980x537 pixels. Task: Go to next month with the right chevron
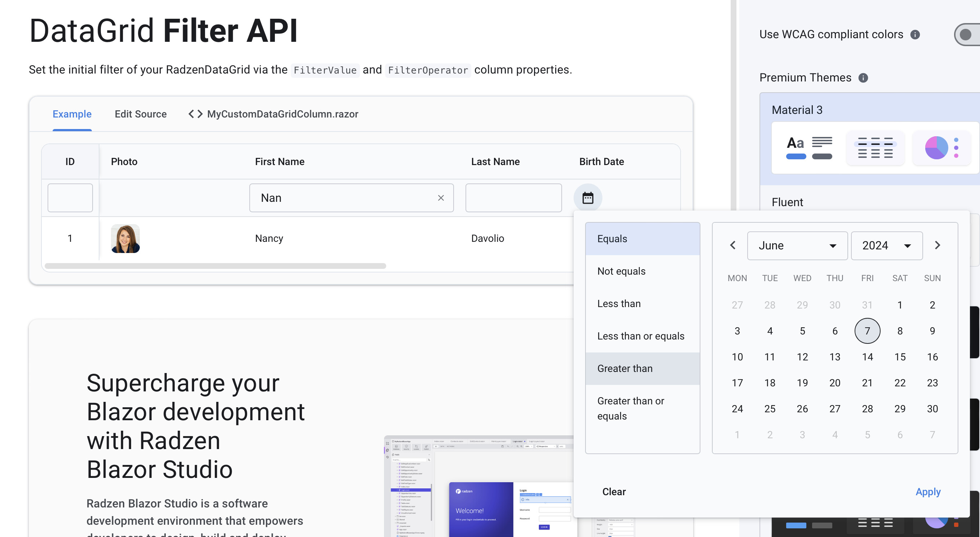(x=937, y=245)
